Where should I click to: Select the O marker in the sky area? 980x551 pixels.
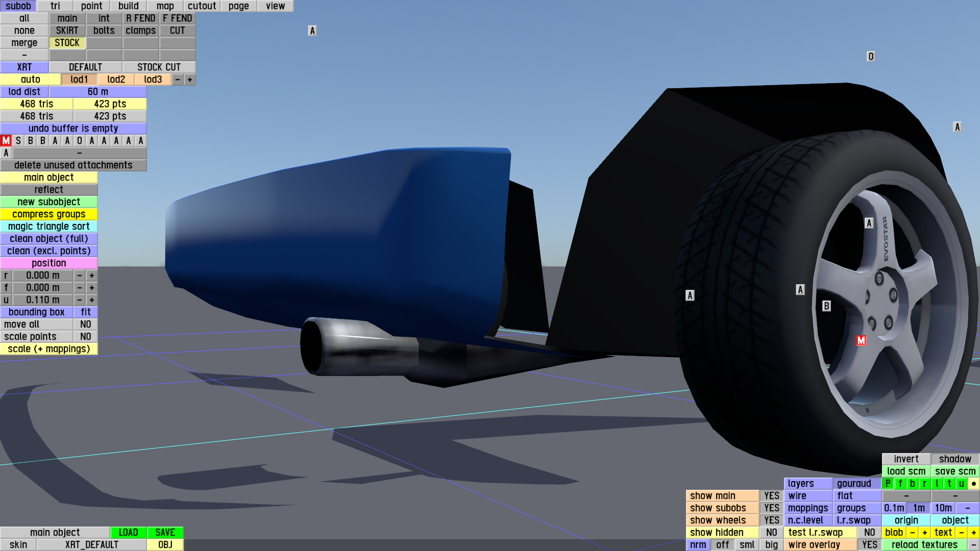click(871, 57)
